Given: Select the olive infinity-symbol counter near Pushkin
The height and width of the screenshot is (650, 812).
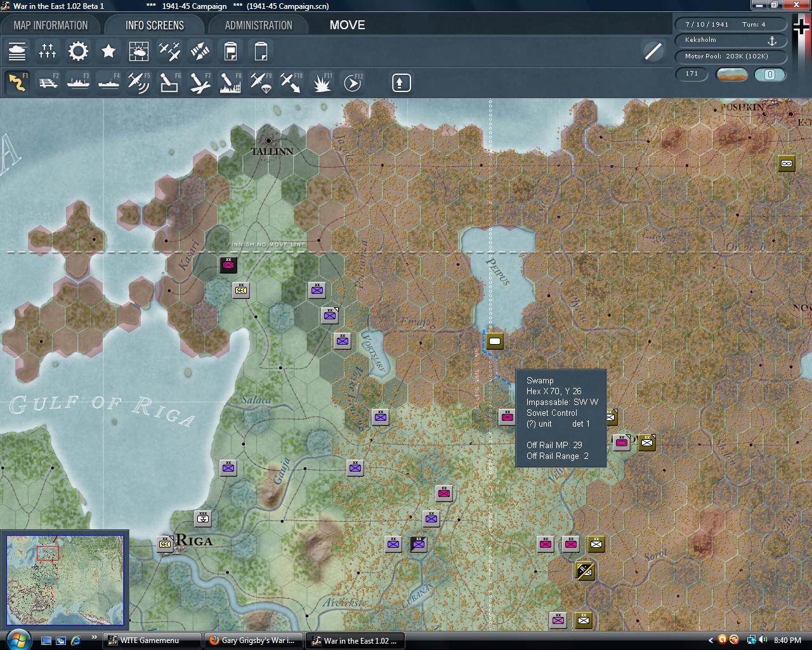Looking at the screenshot, I should pos(787,163).
